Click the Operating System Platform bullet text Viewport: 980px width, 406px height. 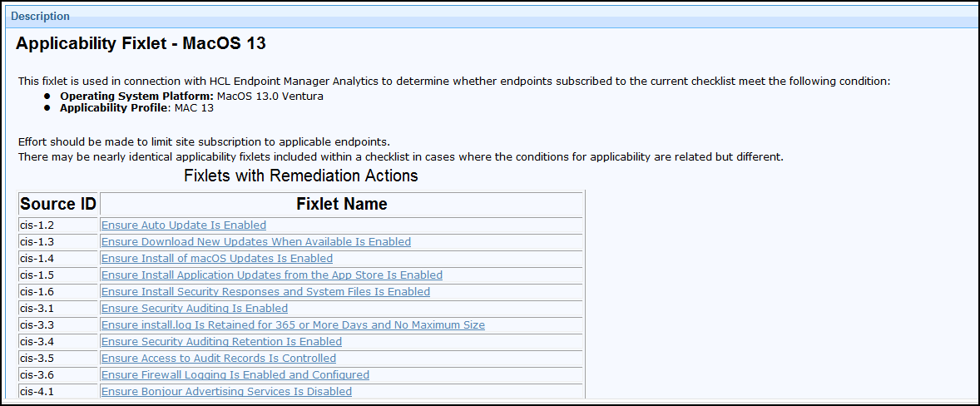(x=192, y=97)
